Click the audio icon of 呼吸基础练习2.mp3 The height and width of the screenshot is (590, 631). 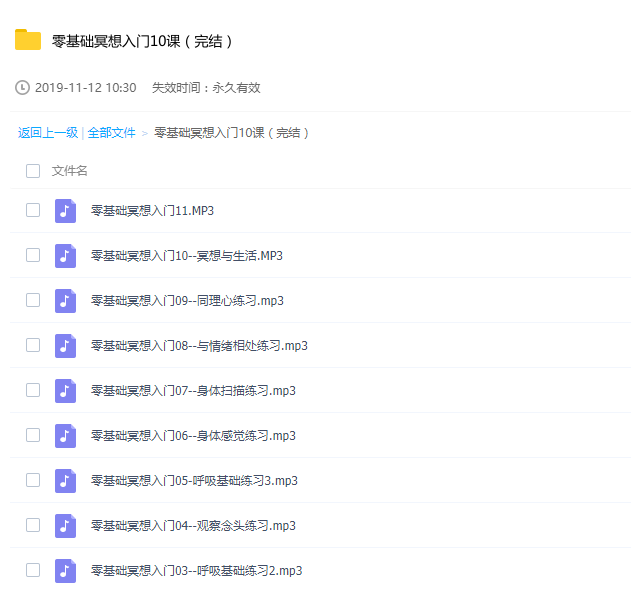[x=65, y=571]
